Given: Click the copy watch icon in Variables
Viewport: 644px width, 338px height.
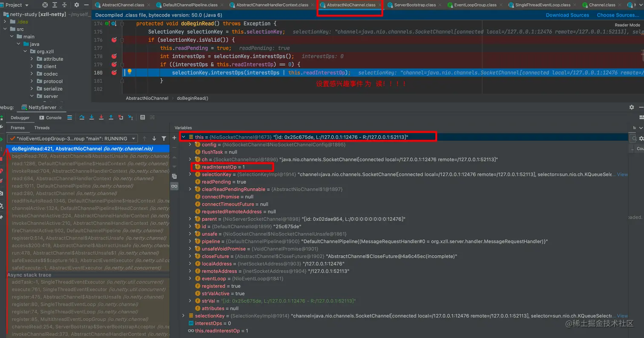Looking at the screenshot, I should (174, 176).
